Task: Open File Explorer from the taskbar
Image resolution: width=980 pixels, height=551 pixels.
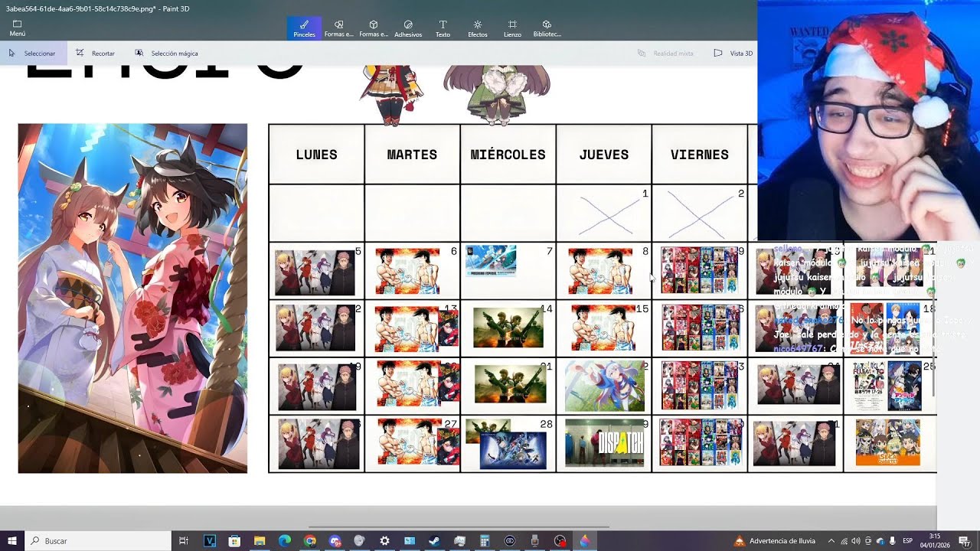Action: (x=260, y=541)
